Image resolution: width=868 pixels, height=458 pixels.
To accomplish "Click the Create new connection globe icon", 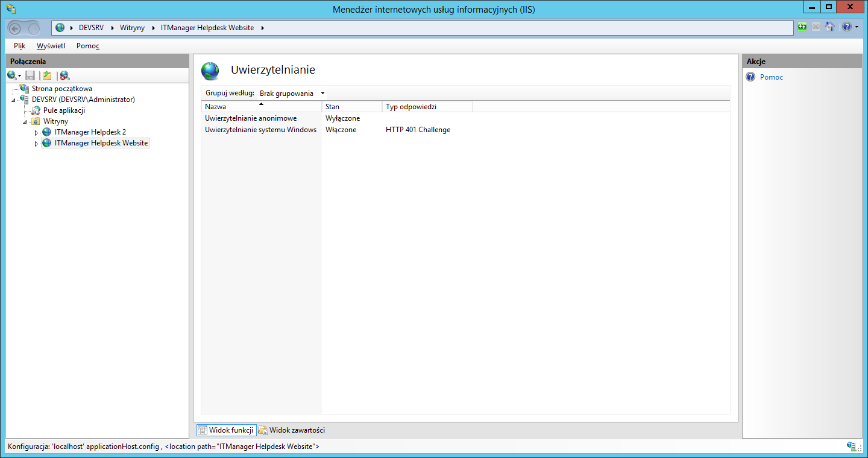I will pyautogui.click(x=11, y=75).
